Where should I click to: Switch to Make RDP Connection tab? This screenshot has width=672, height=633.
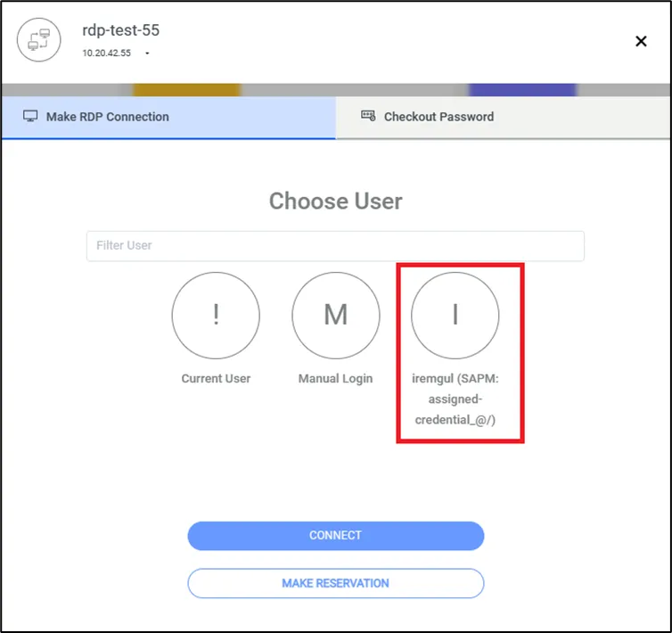[168, 117]
